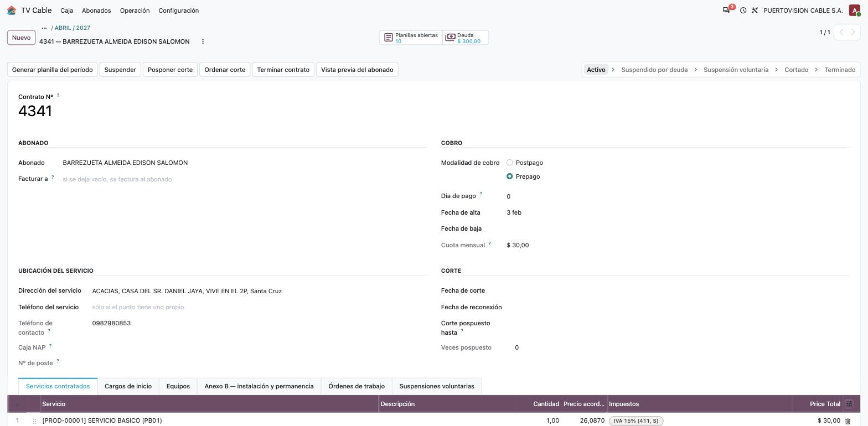Screen dimensions: 868x426
Task: Click the Fecha de alta date field
Action: (x=677, y=212)
